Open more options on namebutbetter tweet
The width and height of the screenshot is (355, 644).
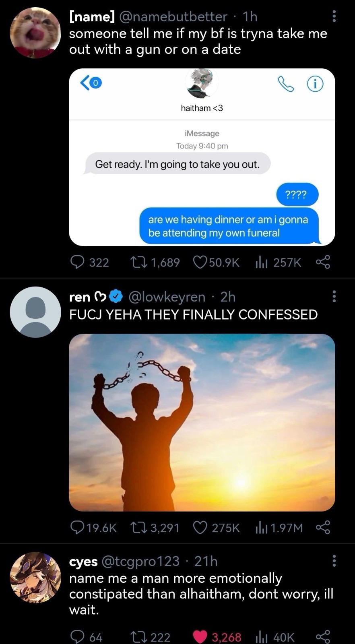(334, 16)
